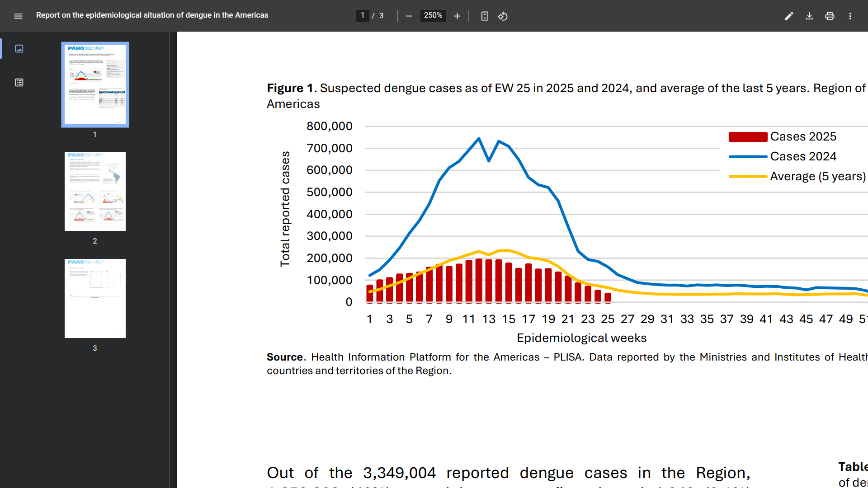Click the red Cases 2025 legend swatch

(748, 136)
